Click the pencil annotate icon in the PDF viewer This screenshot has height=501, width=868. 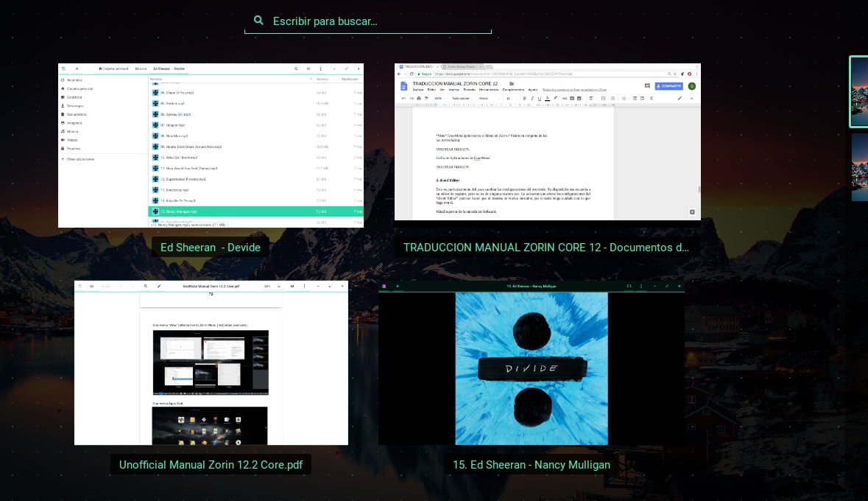159,286
